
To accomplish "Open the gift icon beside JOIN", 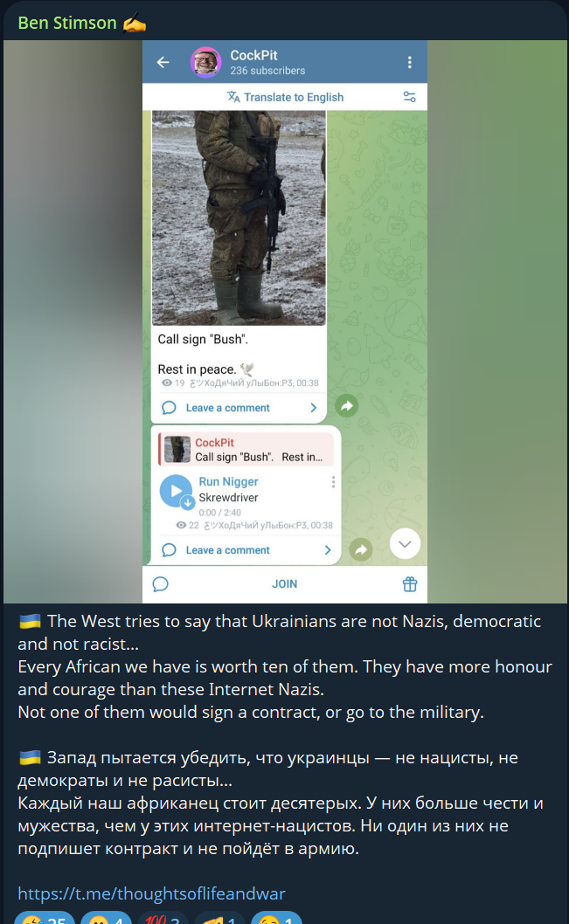I will 410,584.
